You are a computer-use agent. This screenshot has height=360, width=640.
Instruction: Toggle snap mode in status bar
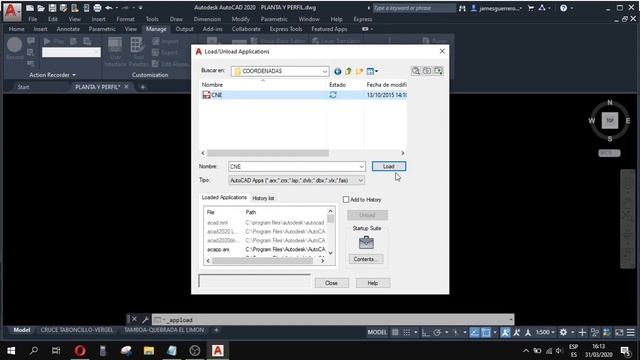[407, 332]
